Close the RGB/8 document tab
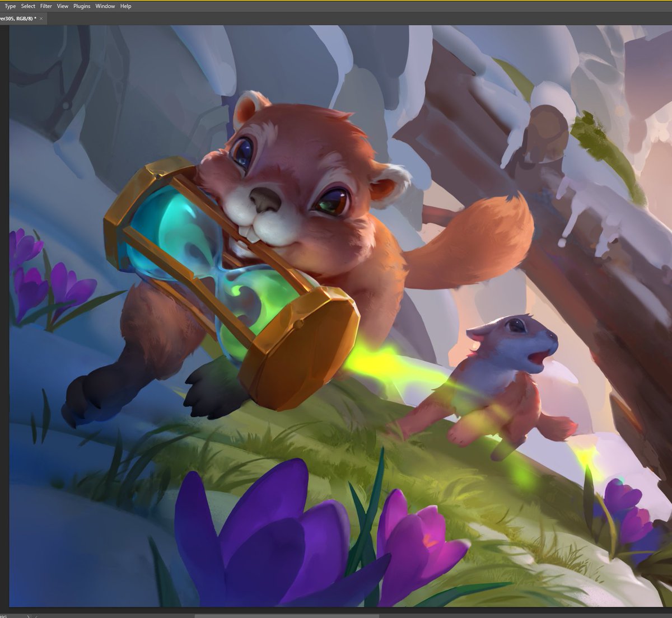 click(x=41, y=18)
